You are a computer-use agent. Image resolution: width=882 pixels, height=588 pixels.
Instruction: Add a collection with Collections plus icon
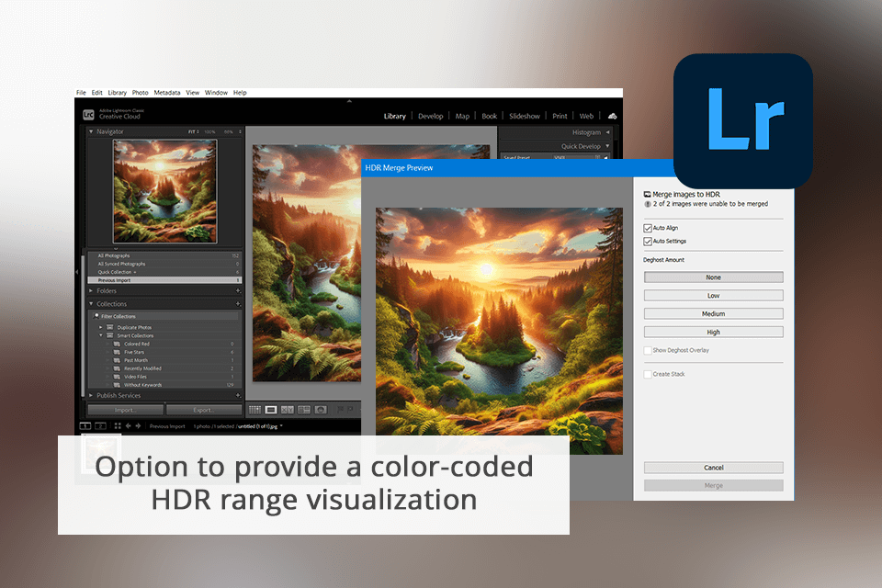coord(238,304)
